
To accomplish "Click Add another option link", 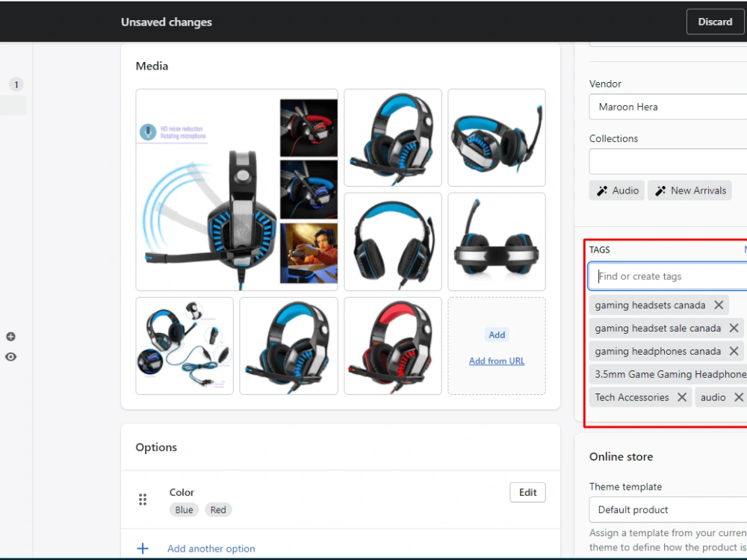I will tap(211, 549).
